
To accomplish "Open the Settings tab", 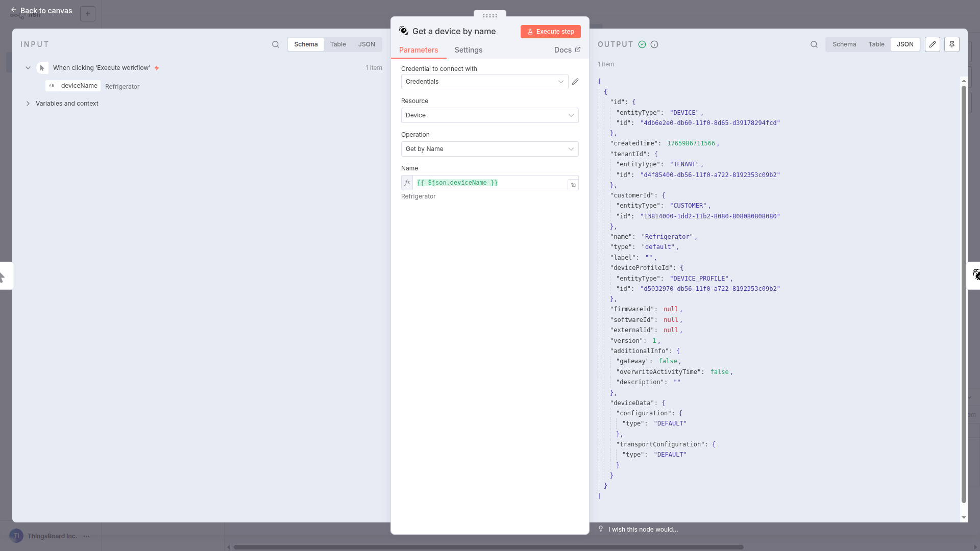I will pyautogui.click(x=468, y=50).
